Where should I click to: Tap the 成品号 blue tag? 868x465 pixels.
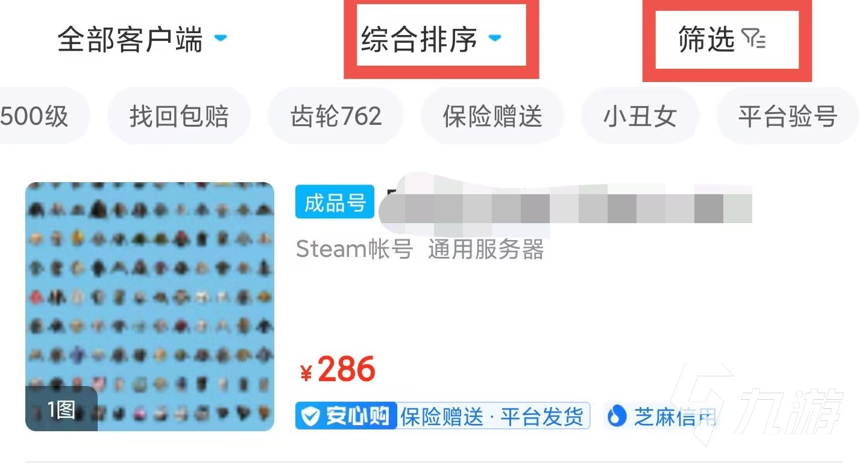click(335, 203)
